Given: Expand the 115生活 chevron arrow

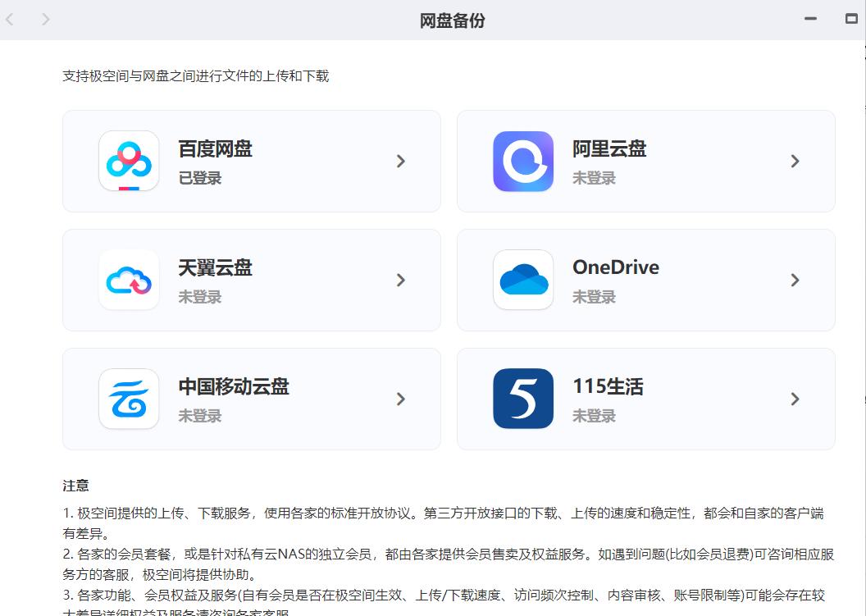Looking at the screenshot, I should [x=795, y=399].
